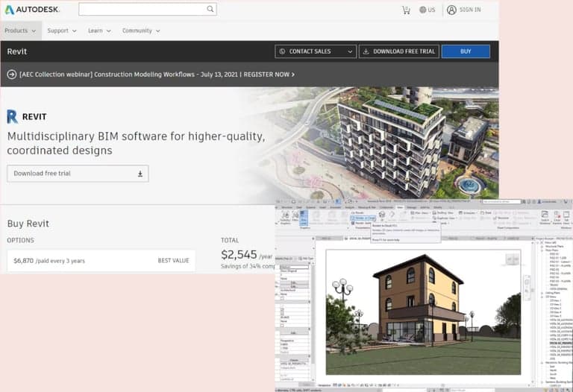Select the East elevation in the Project Browser

[x=551, y=367]
